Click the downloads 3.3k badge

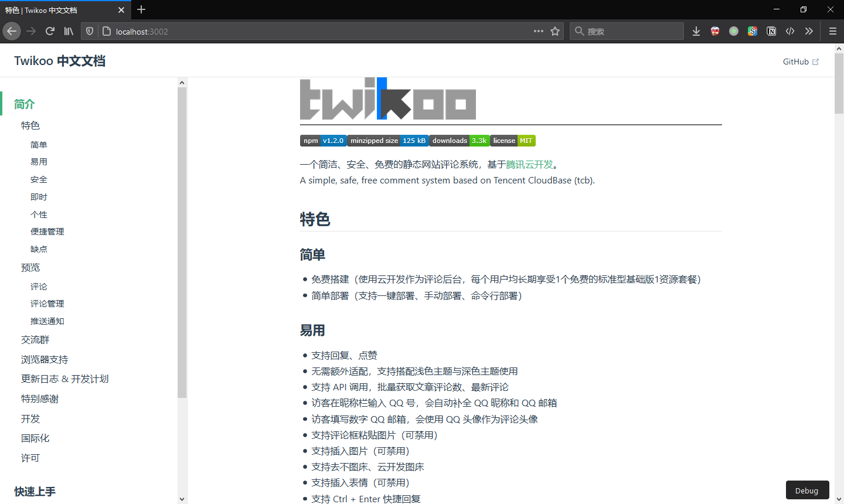(460, 141)
